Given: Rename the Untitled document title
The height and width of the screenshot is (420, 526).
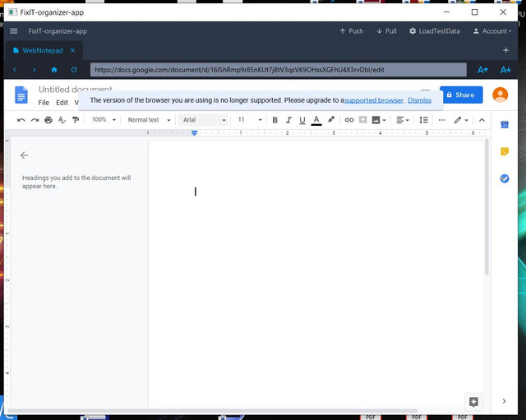Looking at the screenshot, I should tap(75, 89).
